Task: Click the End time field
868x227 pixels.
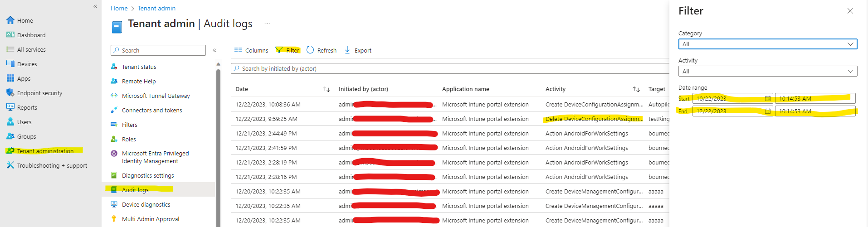Action: [x=815, y=111]
